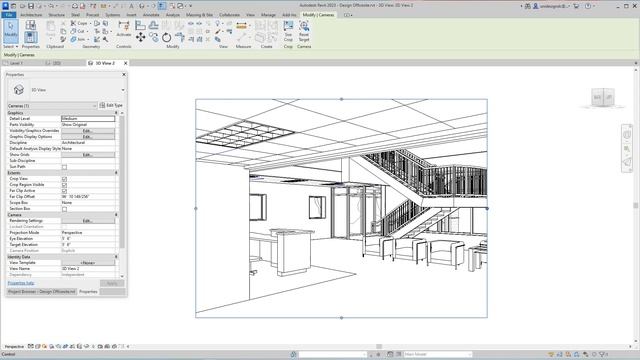Click the View Template <None> button
The width and height of the screenshot is (640, 360).
pos(88,263)
